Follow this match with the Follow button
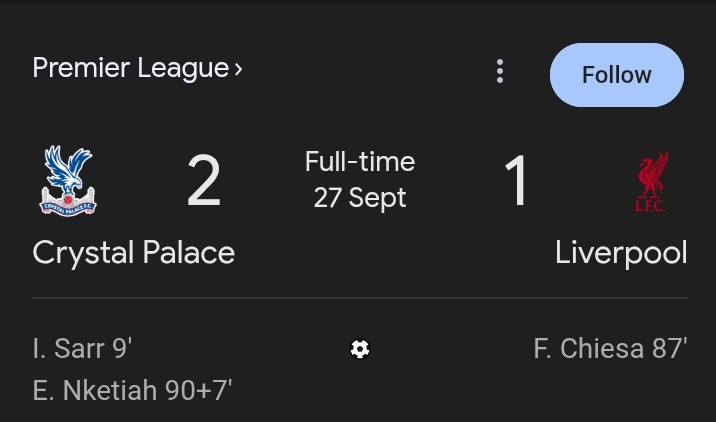This screenshot has height=422, width=716. click(x=616, y=75)
